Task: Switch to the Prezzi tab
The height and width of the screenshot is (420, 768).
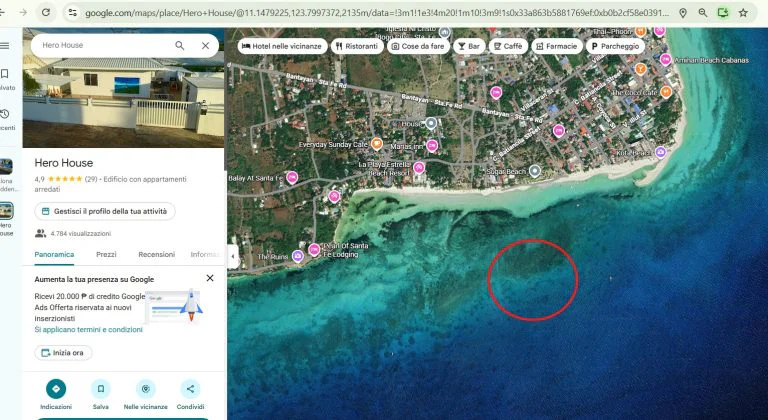Action: pyautogui.click(x=106, y=254)
